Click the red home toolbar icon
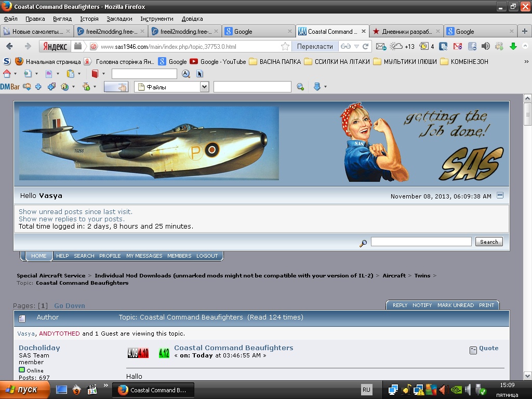Viewport: 532px width, 399px height. [x=7, y=74]
